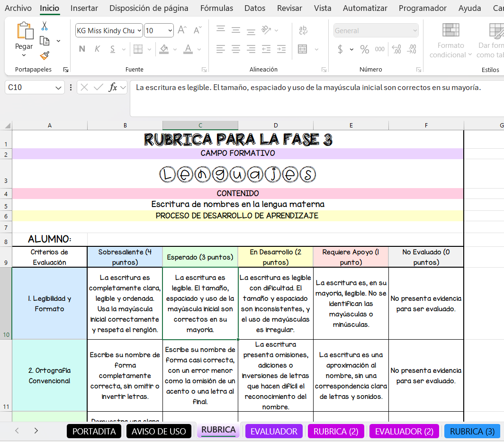The width and height of the screenshot is (504, 442).
Task: Open the Insertar ribbon tab
Action: 84,8
